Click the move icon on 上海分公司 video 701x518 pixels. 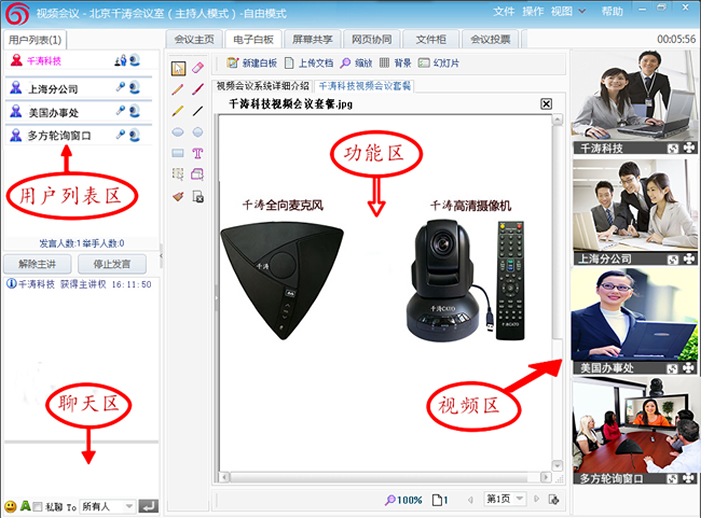click(x=688, y=259)
